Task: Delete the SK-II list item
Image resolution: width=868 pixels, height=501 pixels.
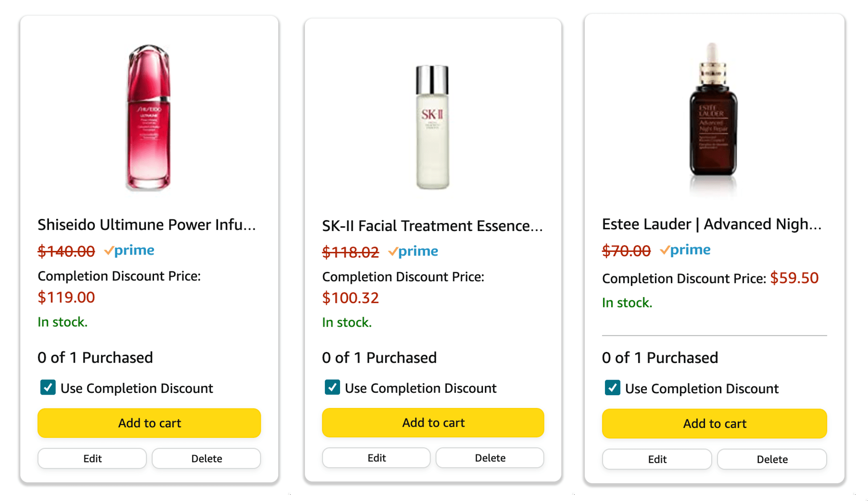Action: [490, 457]
